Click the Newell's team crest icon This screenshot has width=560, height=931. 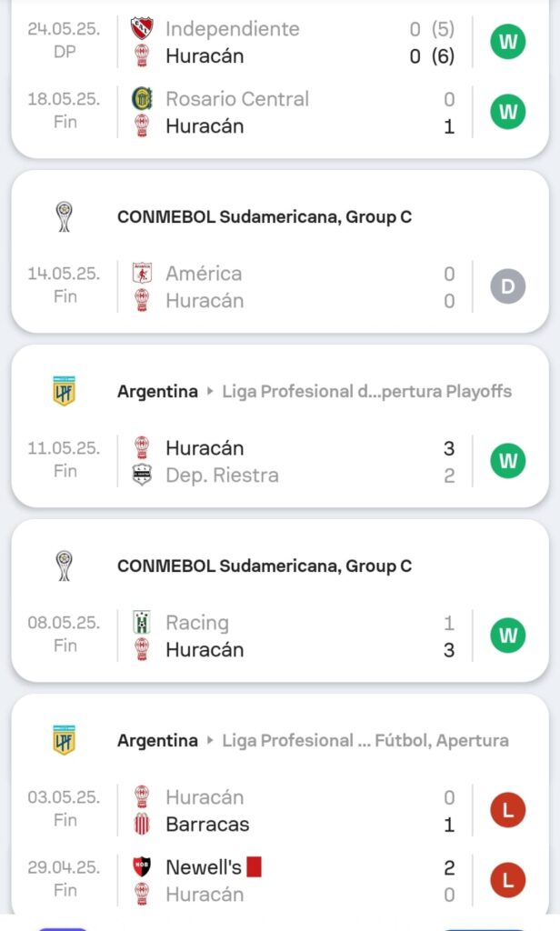click(x=142, y=867)
